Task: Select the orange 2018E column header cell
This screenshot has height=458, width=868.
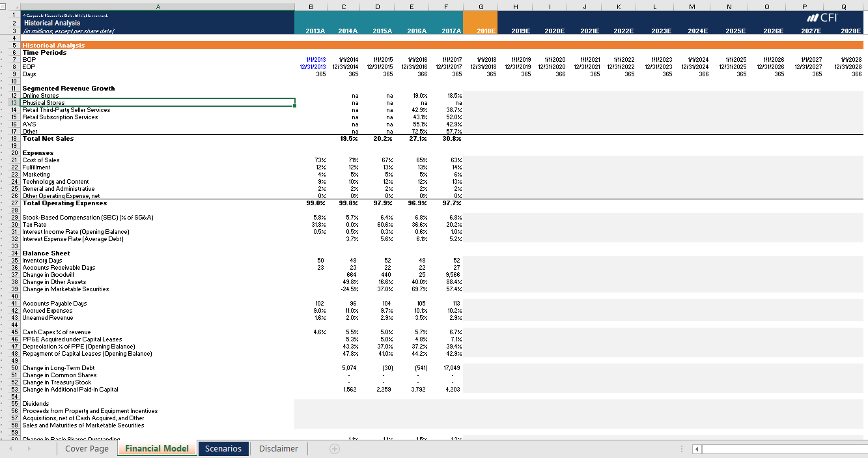Action: [x=481, y=30]
